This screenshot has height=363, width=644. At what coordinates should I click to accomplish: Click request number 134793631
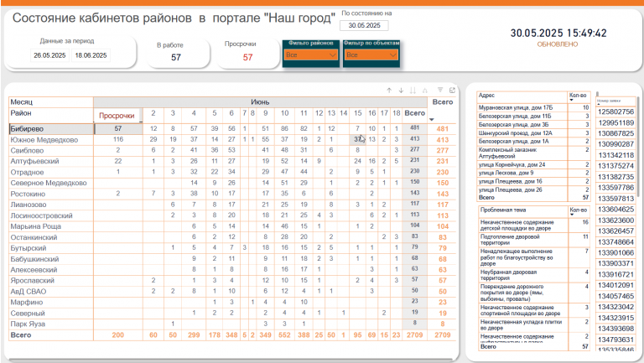point(615,340)
